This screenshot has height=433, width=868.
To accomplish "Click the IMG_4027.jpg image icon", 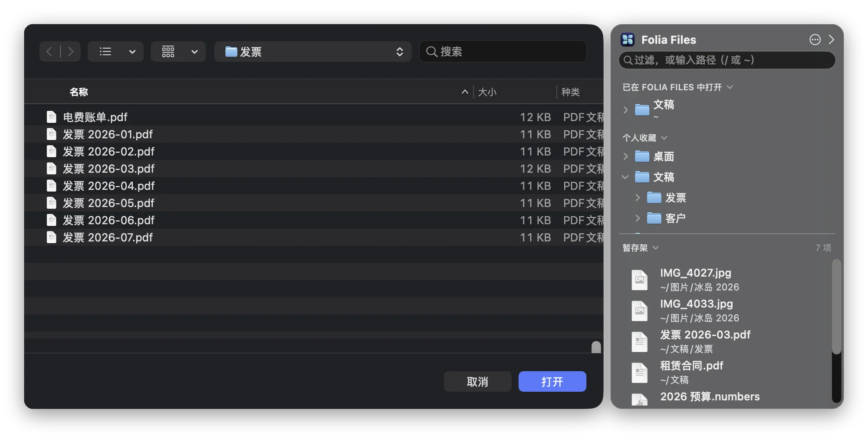I will tap(639, 280).
